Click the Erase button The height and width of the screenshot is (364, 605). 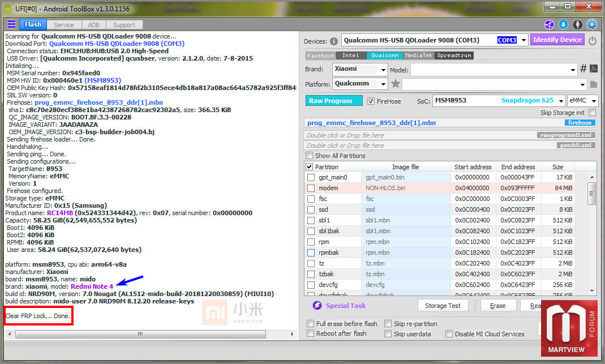pyautogui.click(x=498, y=306)
